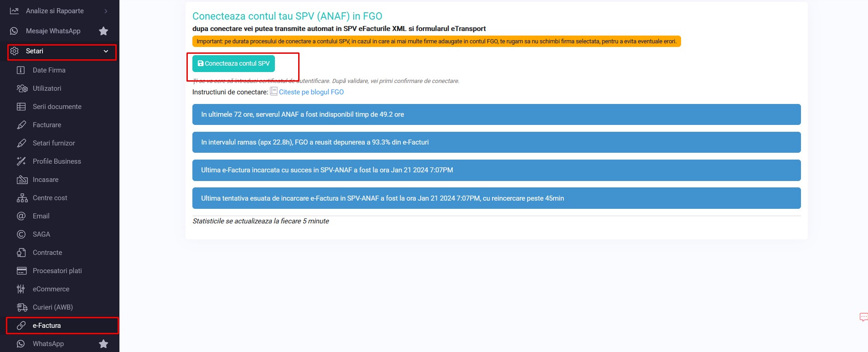Open the WhatsApp settings entry
868x352 pixels.
pos(48,344)
